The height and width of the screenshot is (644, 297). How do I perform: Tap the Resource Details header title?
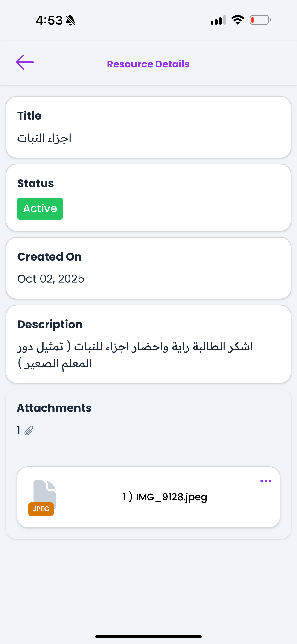coord(148,64)
